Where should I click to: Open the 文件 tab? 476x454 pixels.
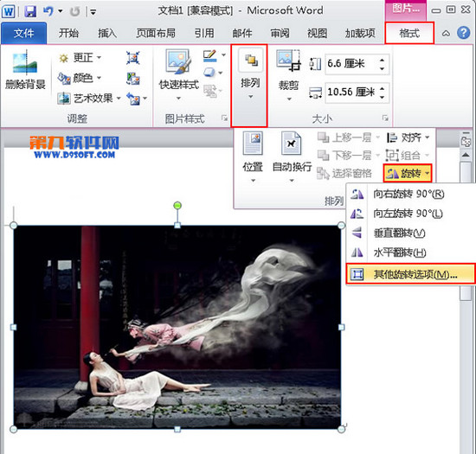click(x=24, y=33)
